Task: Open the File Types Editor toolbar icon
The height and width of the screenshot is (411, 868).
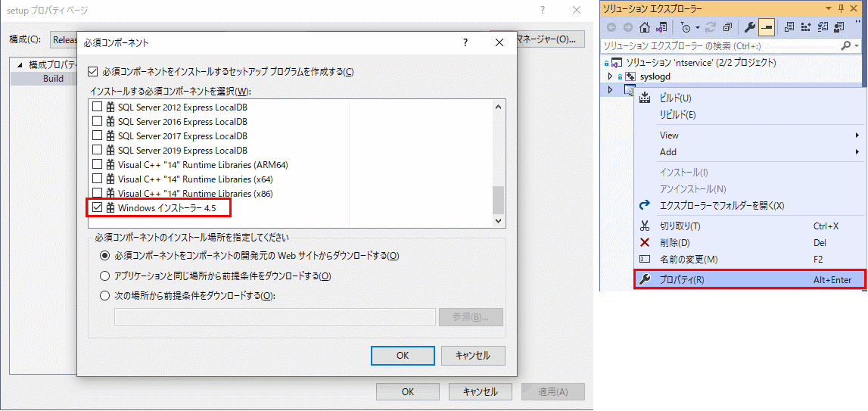Action: click(823, 26)
